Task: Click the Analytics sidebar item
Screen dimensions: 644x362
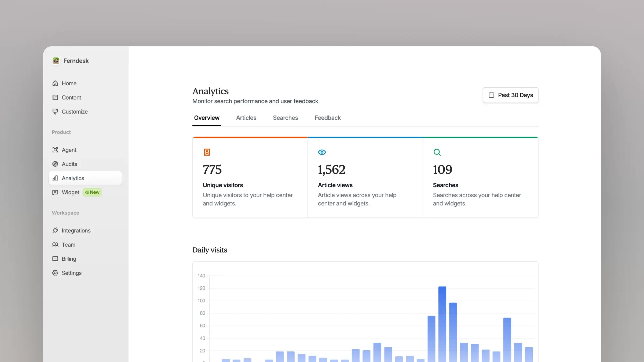Action: (x=85, y=178)
